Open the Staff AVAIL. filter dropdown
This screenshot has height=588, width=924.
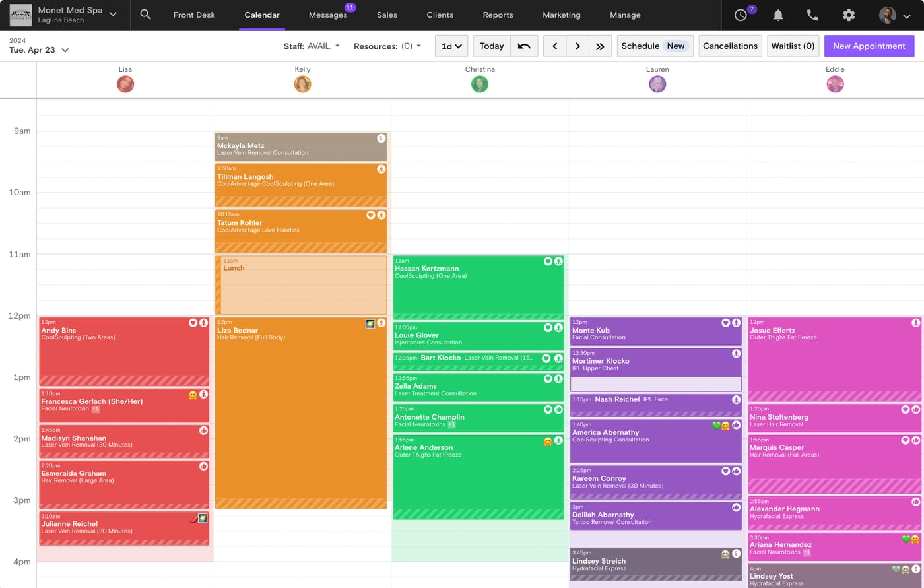coord(312,46)
